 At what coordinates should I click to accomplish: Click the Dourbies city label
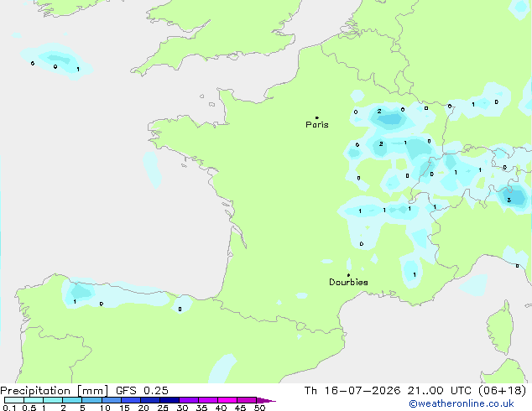pyautogui.click(x=348, y=282)
